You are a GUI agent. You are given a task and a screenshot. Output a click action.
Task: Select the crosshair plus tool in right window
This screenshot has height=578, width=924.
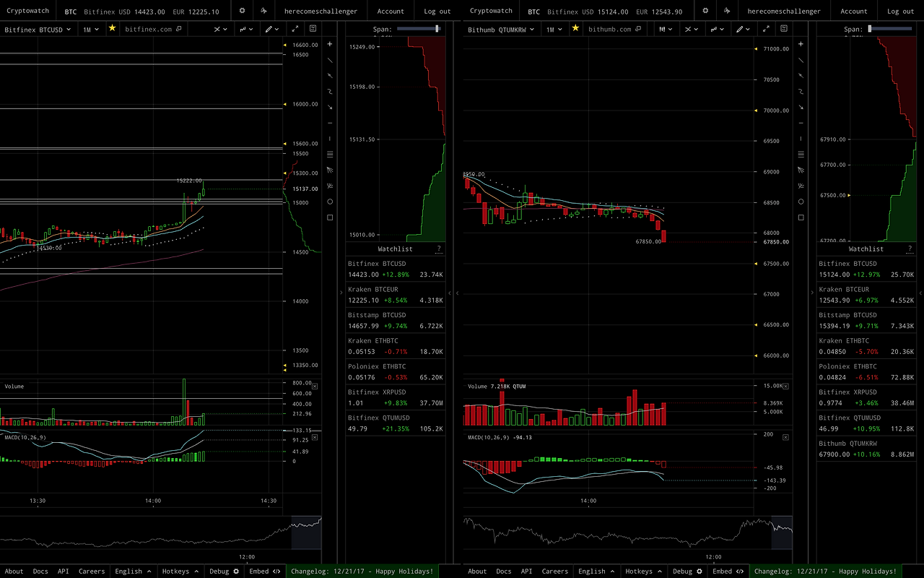coord(801,44)
